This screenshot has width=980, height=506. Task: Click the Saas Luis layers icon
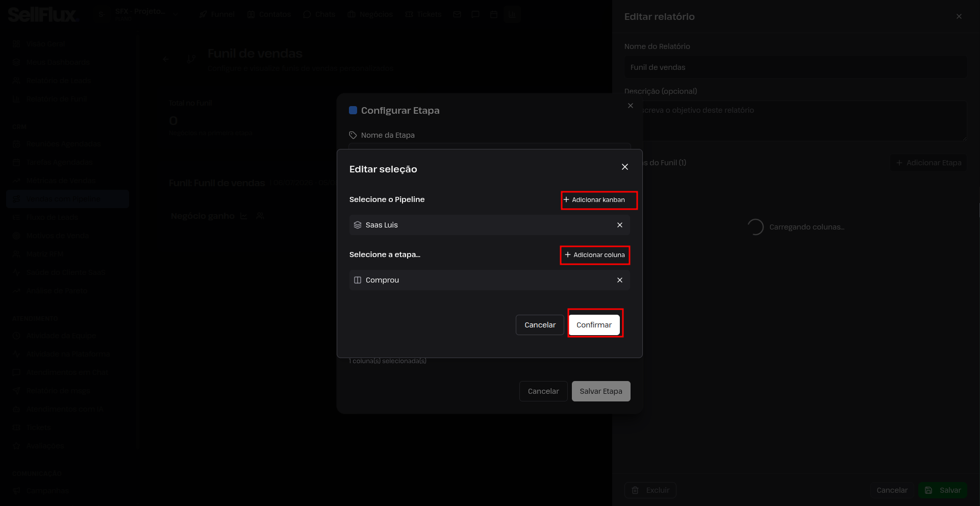click(x=358, y=225)
